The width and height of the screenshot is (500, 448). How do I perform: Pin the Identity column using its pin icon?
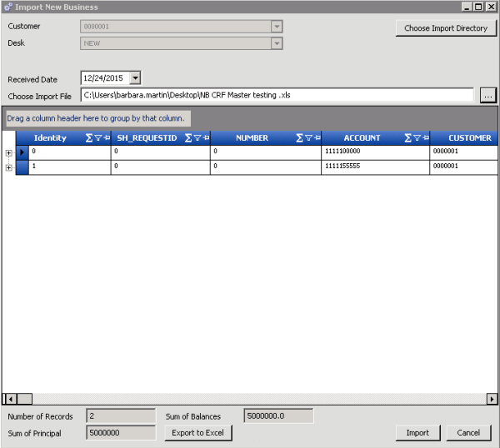(106, 138)
